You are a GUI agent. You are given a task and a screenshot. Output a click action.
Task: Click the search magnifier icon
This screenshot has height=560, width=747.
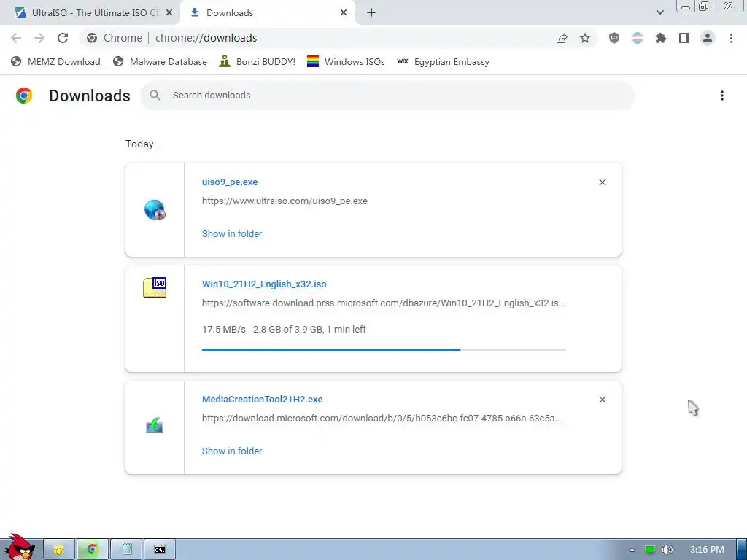click(x=155, y=96)
